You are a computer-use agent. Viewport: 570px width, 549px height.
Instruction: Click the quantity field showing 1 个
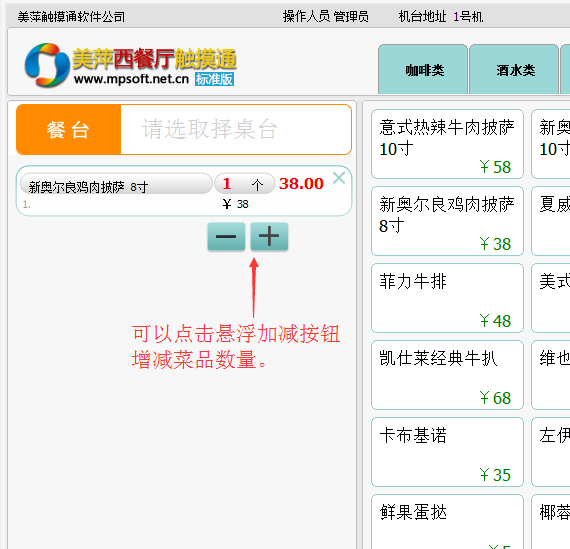[x=244, y=184]
